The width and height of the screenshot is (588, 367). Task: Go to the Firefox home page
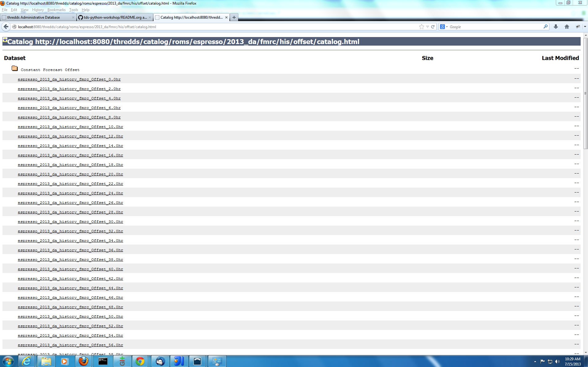click(x=567, y=27)
